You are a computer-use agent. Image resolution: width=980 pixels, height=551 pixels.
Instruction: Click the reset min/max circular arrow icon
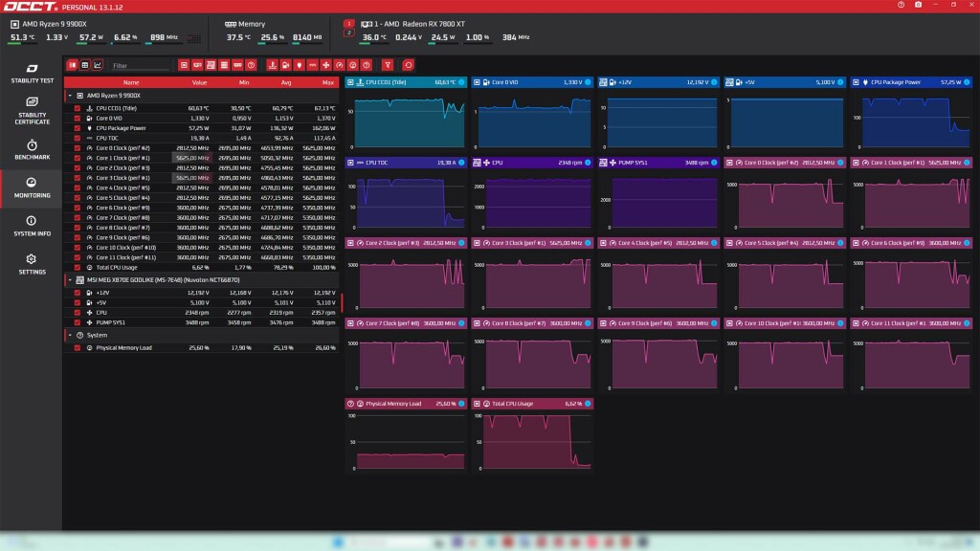tap(408, 65)
